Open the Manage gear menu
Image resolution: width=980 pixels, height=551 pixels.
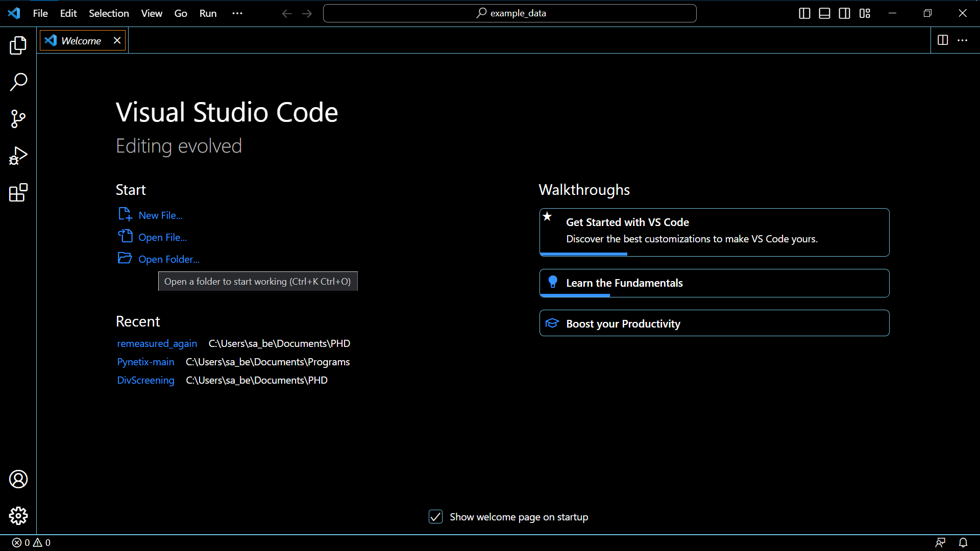pos(18,516)
